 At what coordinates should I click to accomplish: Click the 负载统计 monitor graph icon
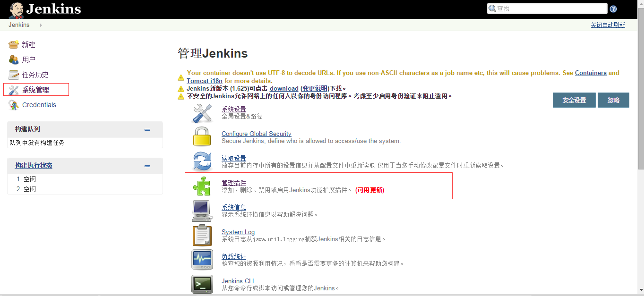click(202, 260)
